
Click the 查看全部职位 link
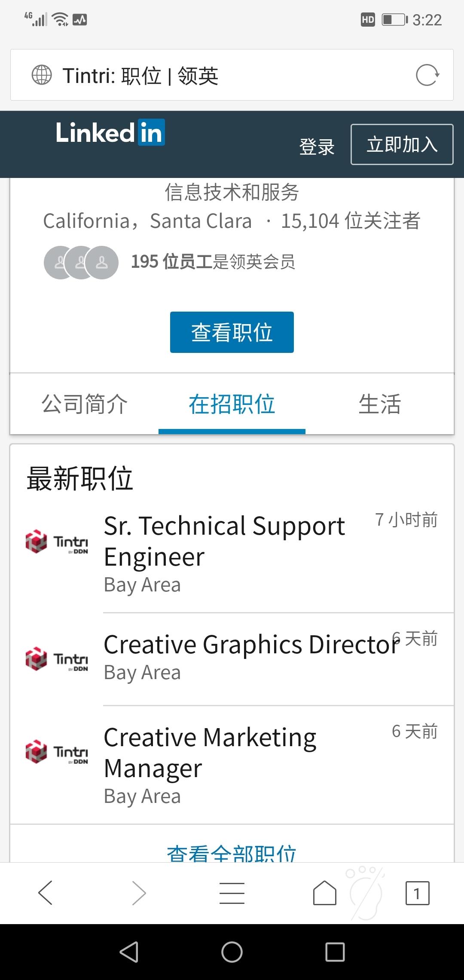click(x=232, y=853)
